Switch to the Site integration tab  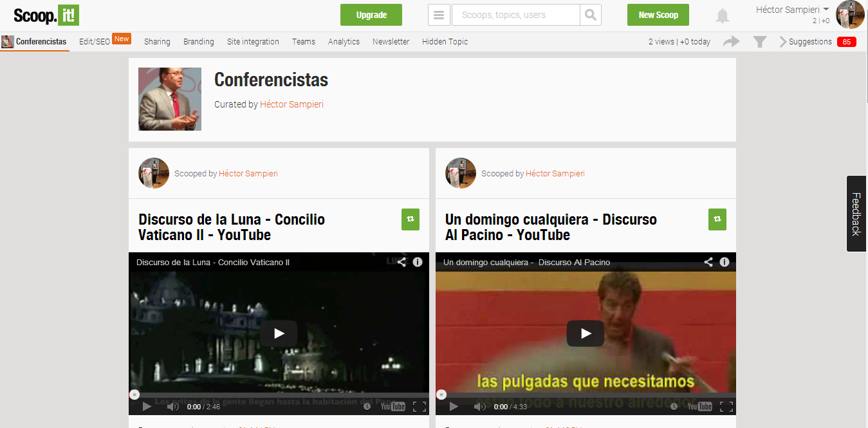253,42
